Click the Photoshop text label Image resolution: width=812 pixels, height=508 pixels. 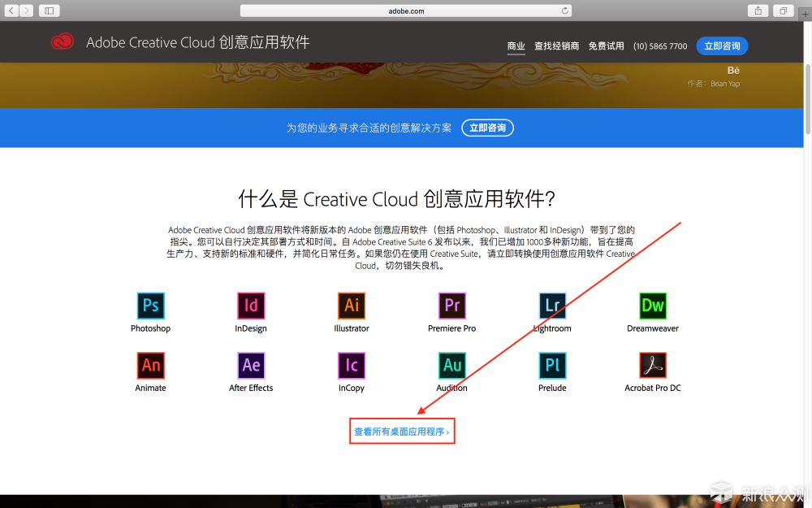[x=151, y=328]
